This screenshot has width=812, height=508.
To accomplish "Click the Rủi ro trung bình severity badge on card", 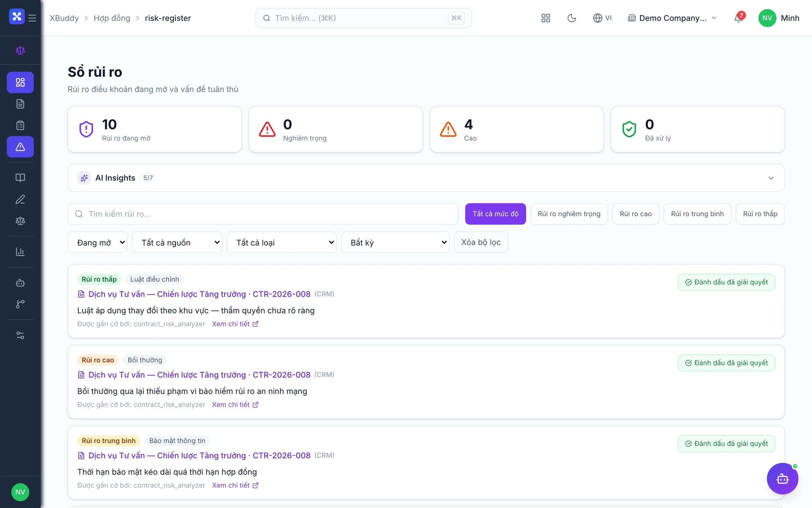I will pyautogui.click(x=108, y=441).
